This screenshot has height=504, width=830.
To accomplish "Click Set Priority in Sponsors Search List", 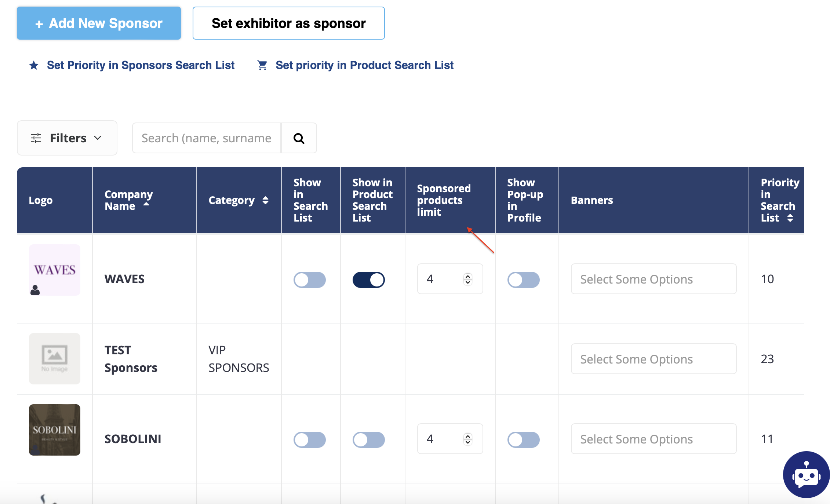I will click(141, 65).
